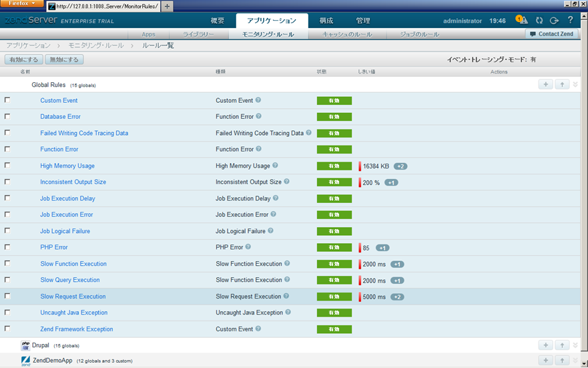Collapse the Global Rules section chevron
The height and width of the screenshot is (368, 588).
(x=575, y=85)
